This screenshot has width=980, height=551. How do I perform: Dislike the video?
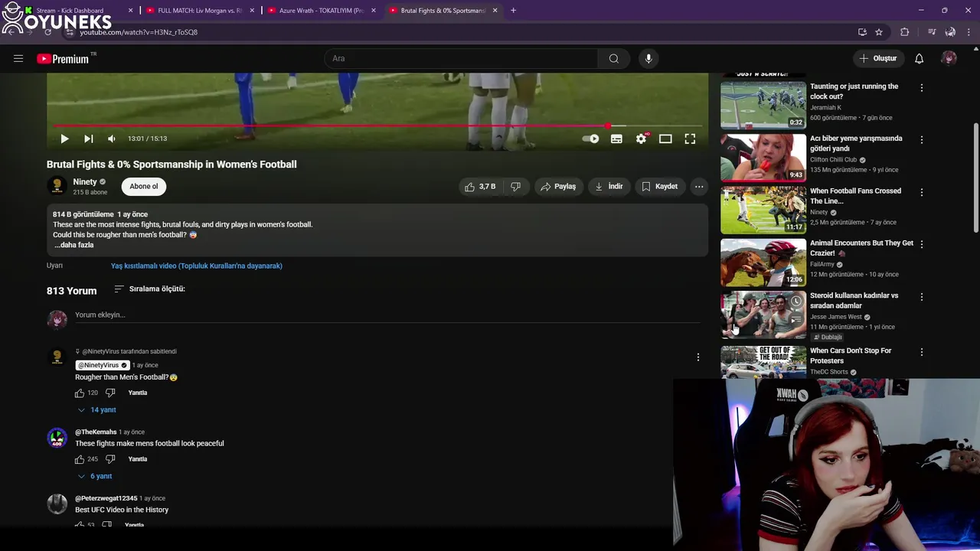pos(515,187)
